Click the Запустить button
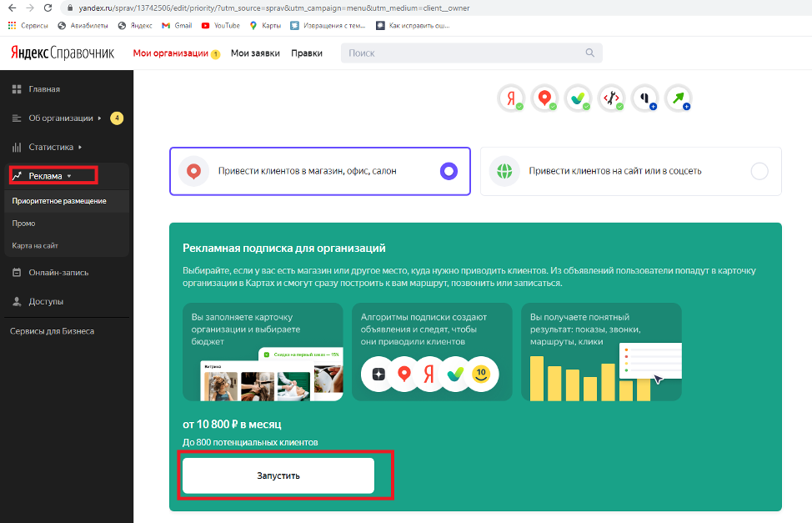This screenshot has width=812, height=523. point(278,475)
